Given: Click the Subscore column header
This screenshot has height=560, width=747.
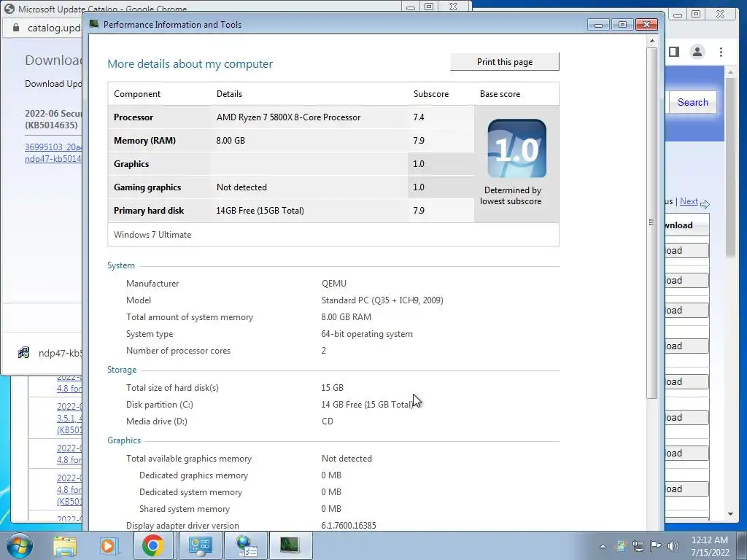Looking at the screenshot, I should tap(430, 94).
